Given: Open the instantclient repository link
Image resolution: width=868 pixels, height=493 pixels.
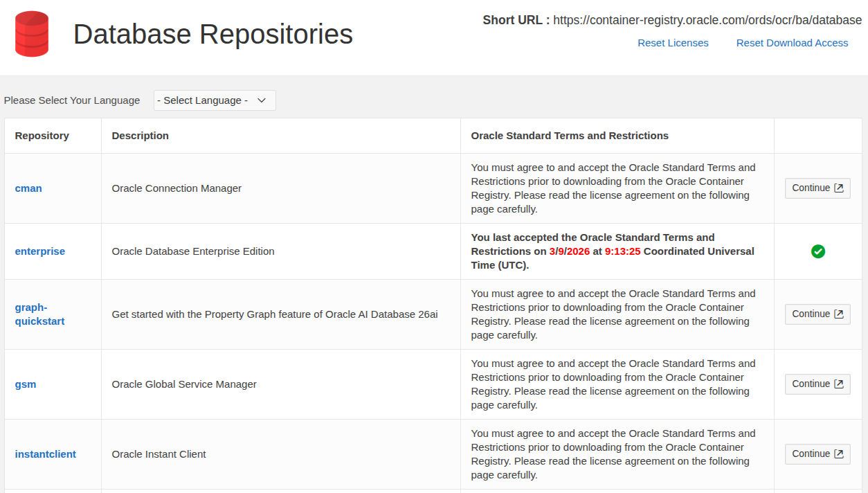Looking at the screenshot, I should click(x=46, y=454).
